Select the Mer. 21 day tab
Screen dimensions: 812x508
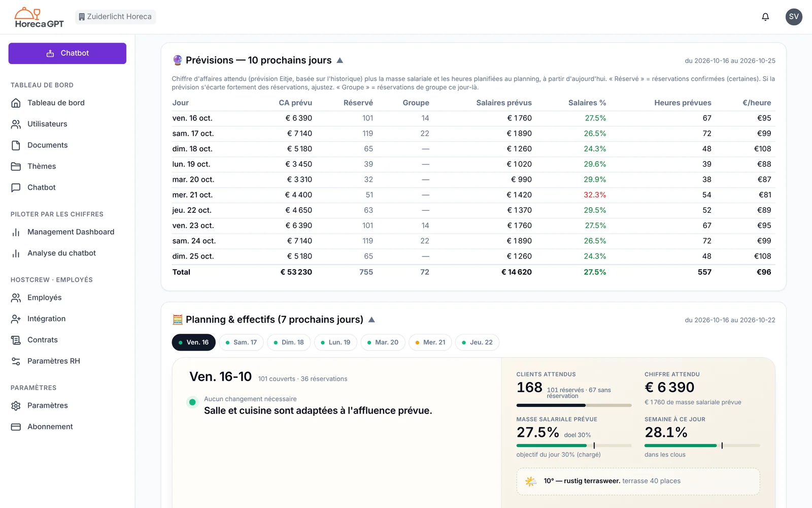(x=430, y=342)
